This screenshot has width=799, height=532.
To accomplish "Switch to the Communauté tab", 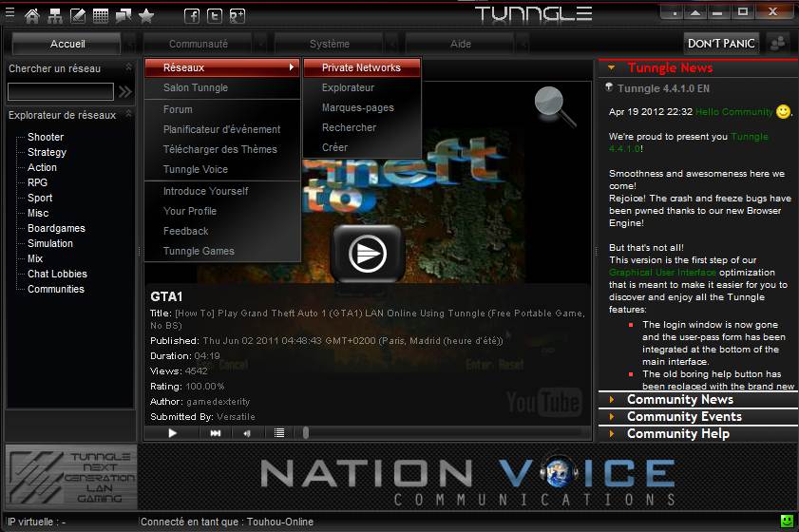I will (x=199, y=44).
